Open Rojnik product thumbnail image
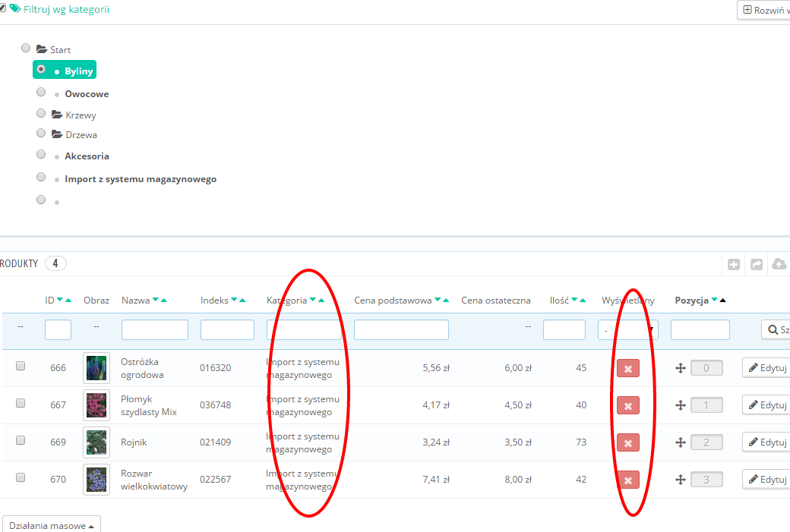Image resolution: width=790 pixels, height=532 pixels. (x=96, y=442)
